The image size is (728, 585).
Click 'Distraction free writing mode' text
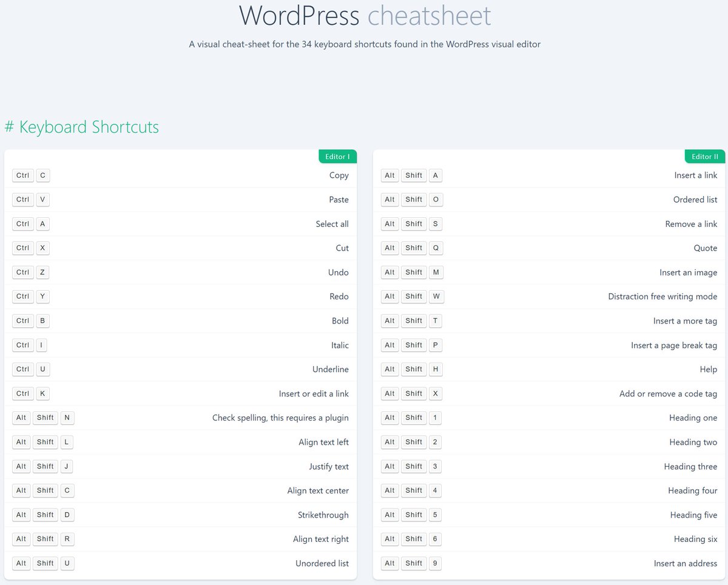pyautogui.click(x=663, y=297)
